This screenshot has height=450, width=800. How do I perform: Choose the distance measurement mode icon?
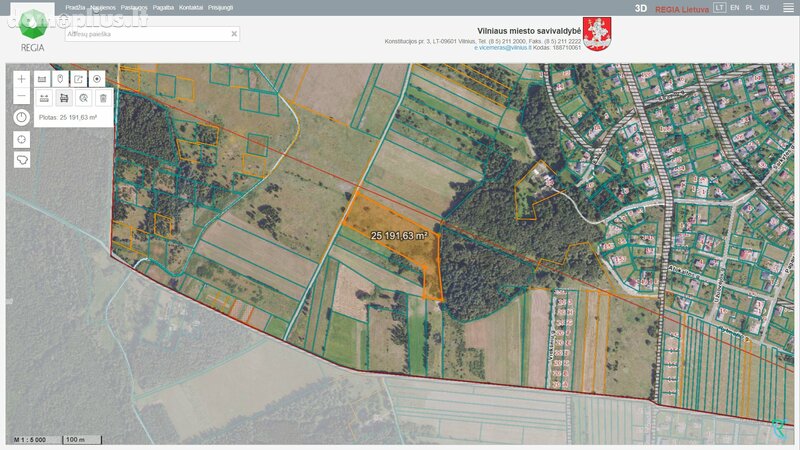(44, 98)
